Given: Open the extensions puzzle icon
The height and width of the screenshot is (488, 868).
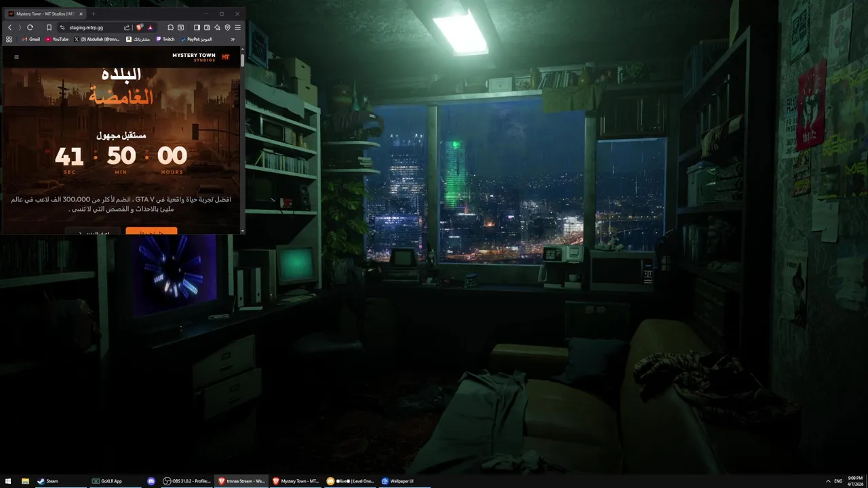Looking at the screenshot, I should coord(170,28).
